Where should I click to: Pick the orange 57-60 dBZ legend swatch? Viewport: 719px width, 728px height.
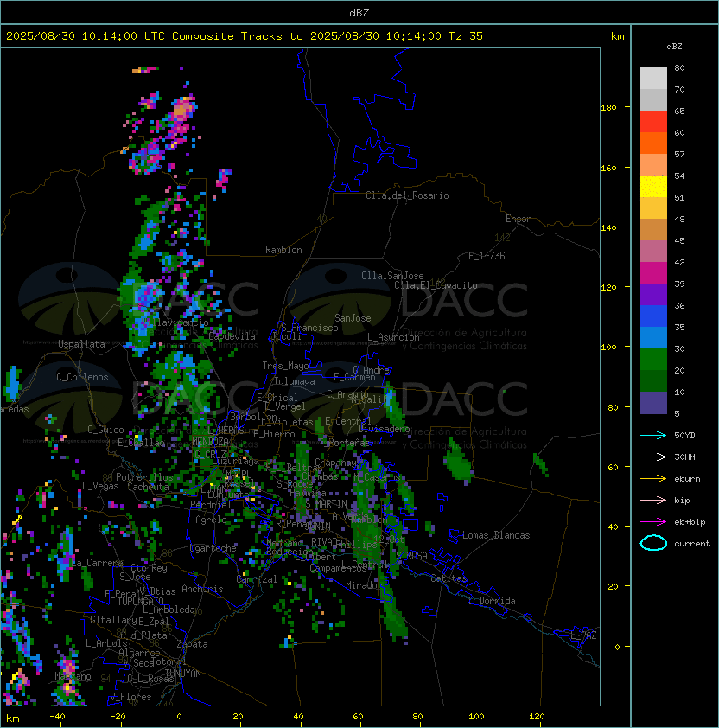(x=653, y=144)
